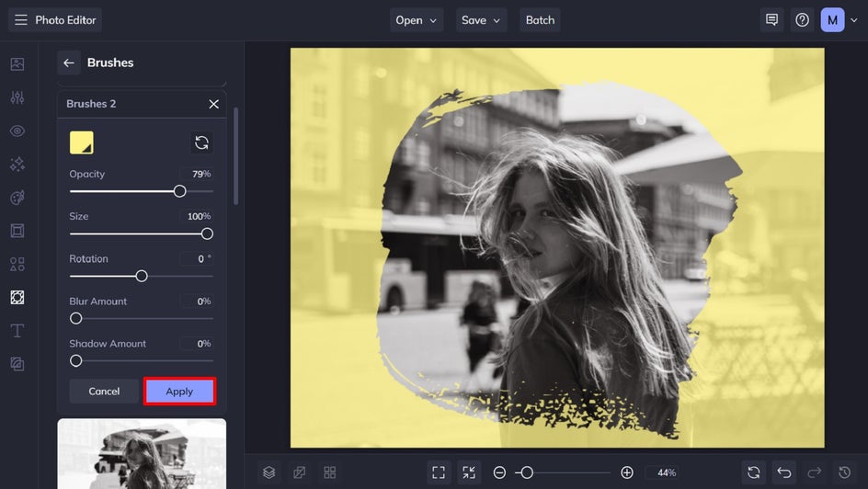Screen dimensions: 868x489
Task: Click the Brushes panel scrollbar
Action: 235,156
